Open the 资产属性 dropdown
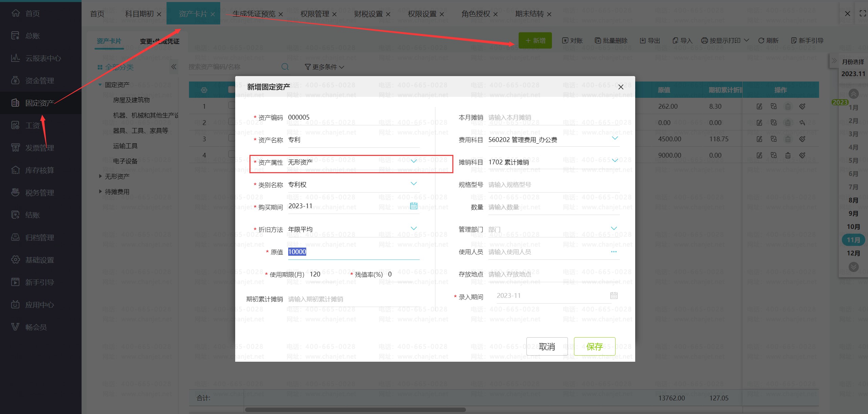Screen dimensions: 868x414 (x=413, y=161)
